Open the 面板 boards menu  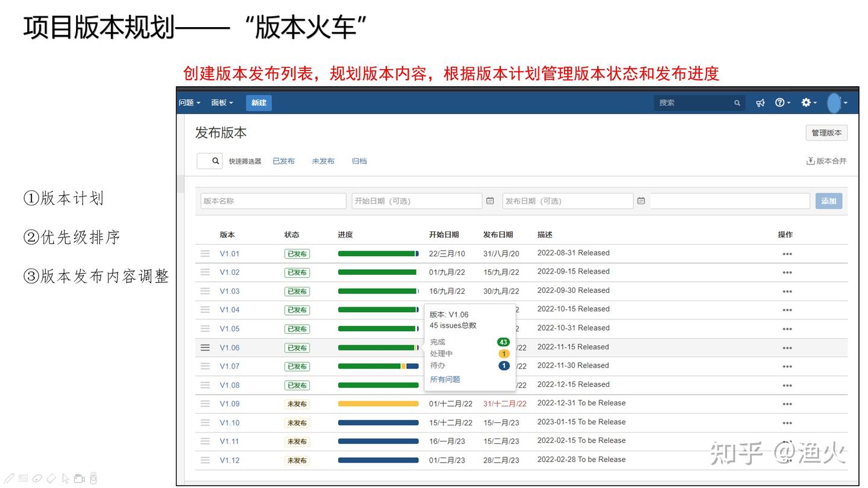pos(222,103)
